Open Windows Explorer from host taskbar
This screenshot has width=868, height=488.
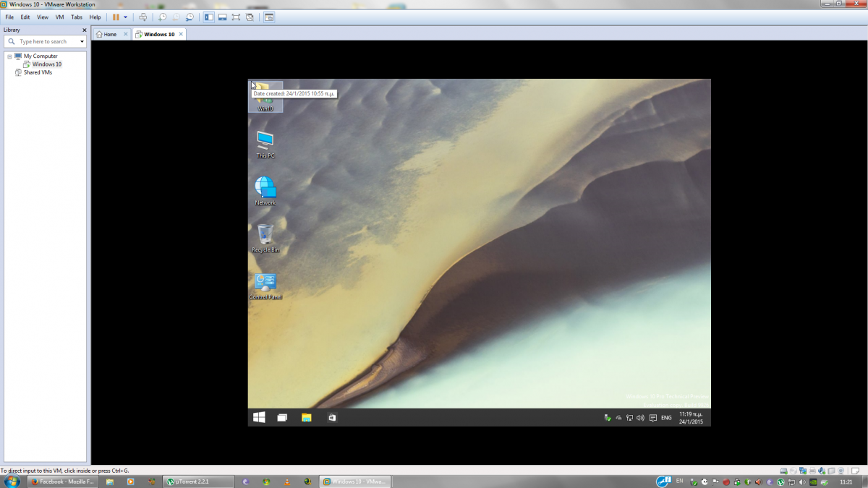[110, 481]
